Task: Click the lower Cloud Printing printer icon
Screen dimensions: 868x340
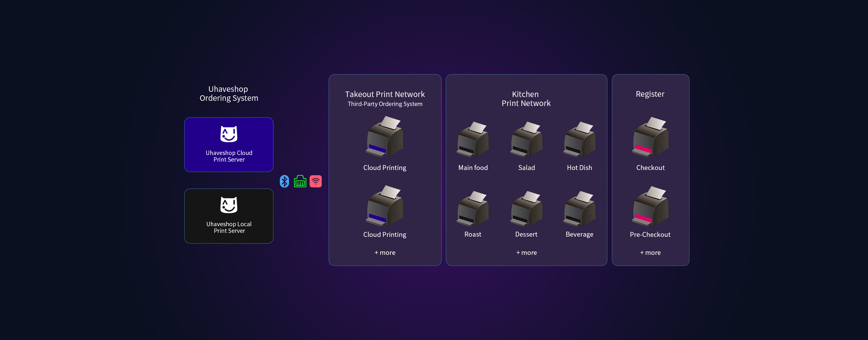Action: point(385,206)
